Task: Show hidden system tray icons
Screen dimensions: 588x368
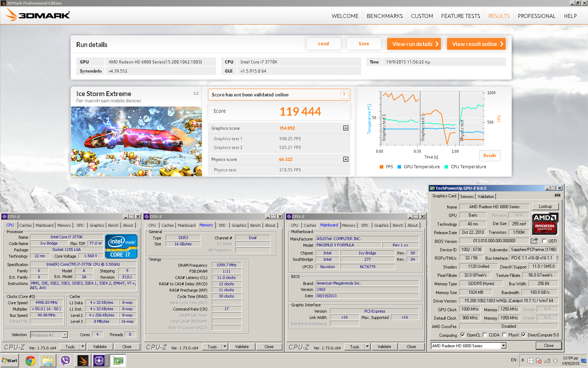Action: click(523, 360)
